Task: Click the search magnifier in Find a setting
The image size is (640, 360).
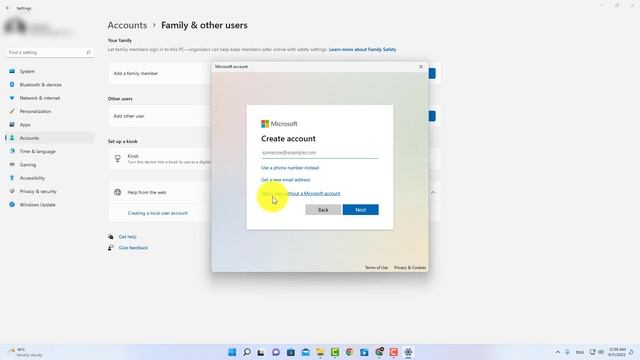Action: (x=88, y=53)
